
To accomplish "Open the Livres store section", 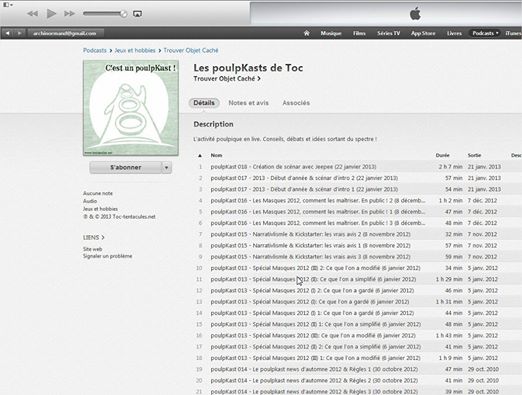I will (454, 33).
